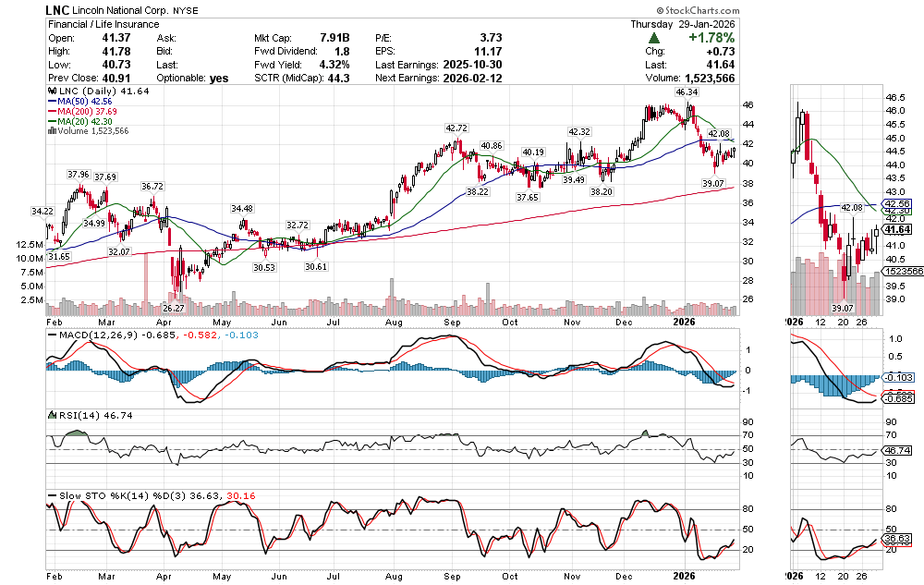The image size is (924, 585).
Task: Click the Volume 1,523,566 legend marker
Action: [x=51, y=131]
